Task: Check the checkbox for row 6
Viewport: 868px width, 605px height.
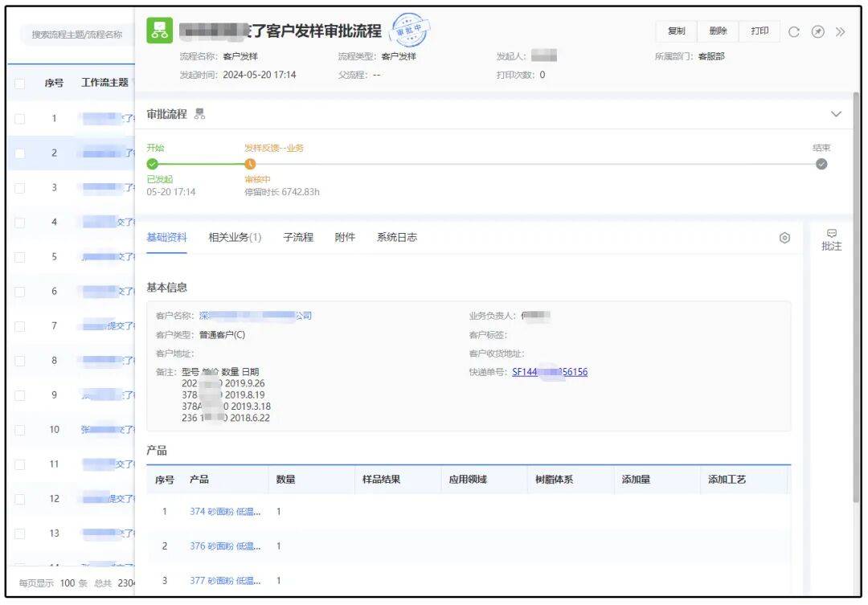Action: [20, 292]
